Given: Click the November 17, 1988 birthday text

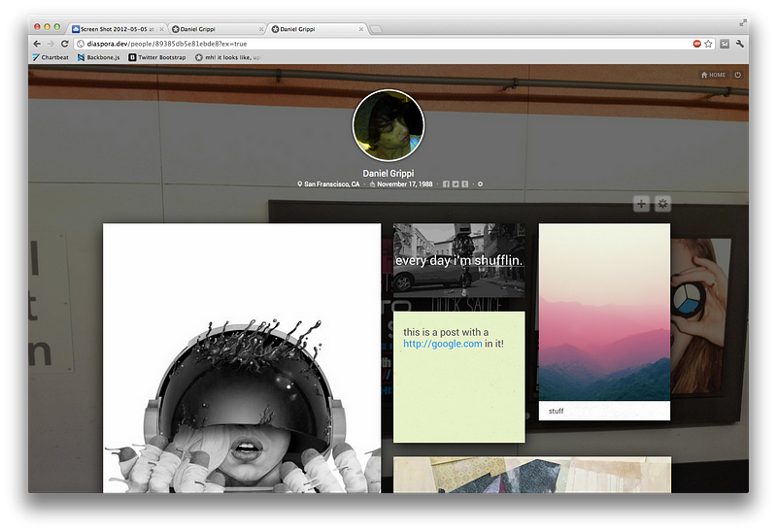Looking at the screenshot, I should point(405,184).
